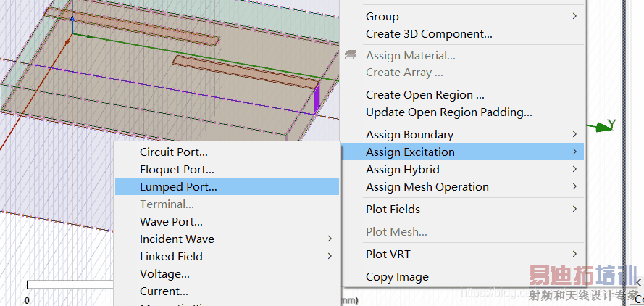
Task: Select Floquet Port excitation
Action: [227, 170]
